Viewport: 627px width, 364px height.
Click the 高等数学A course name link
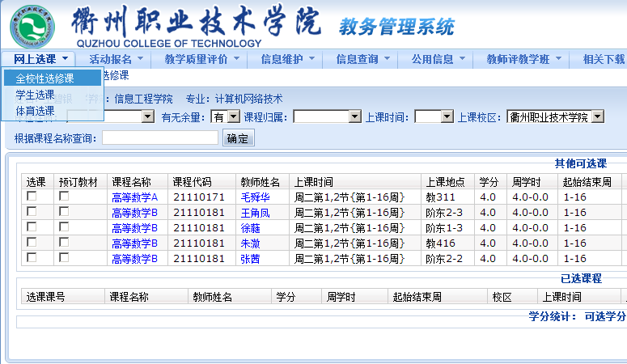134,197
